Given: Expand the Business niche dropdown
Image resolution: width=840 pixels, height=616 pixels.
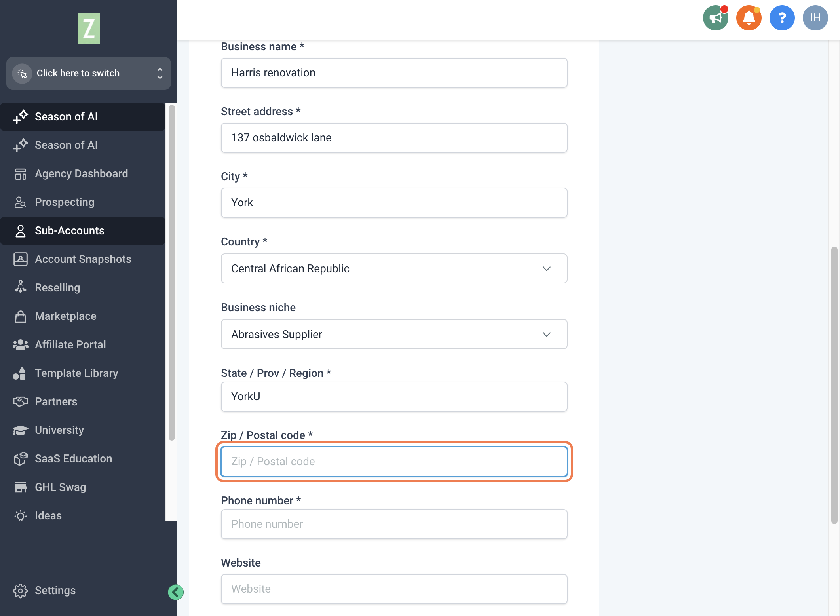Looking at the screenshot, I should click(394, 334).
